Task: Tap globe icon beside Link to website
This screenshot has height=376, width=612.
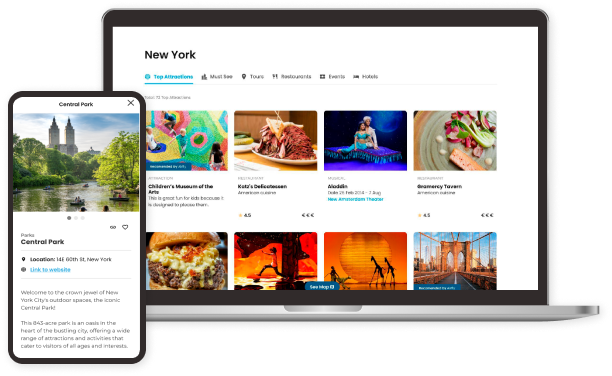Action: click(23, 270)
